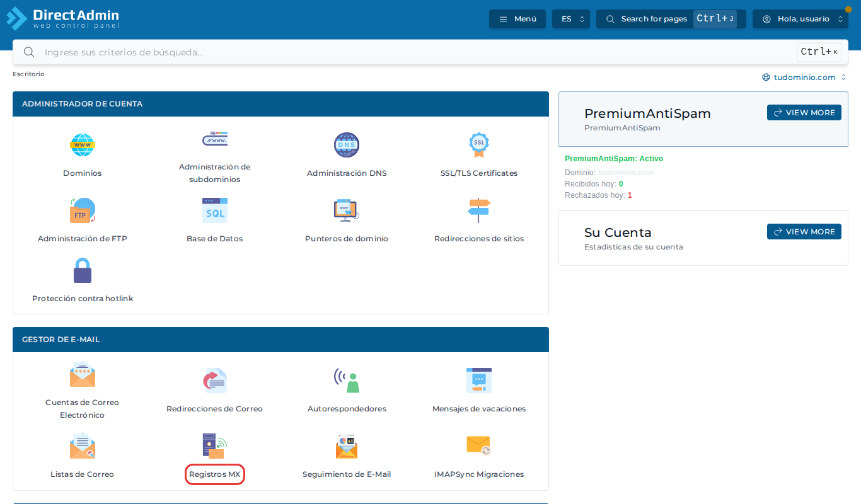The image size is (861, 504).
Task: Open Administración de subdominios icon
Action: tap(214, 139)
